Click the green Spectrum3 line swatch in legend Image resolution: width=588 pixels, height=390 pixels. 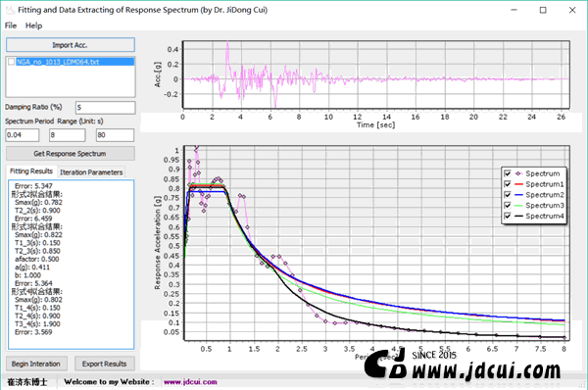click(518, 205)
